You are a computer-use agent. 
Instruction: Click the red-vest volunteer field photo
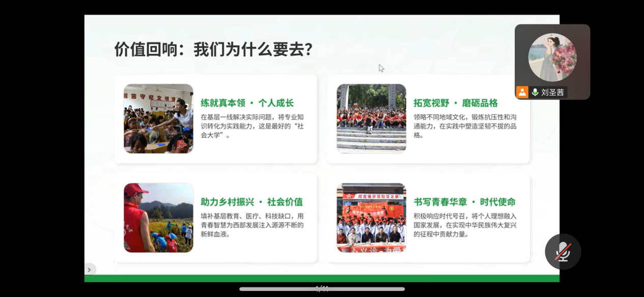click(x=158, y=218)
